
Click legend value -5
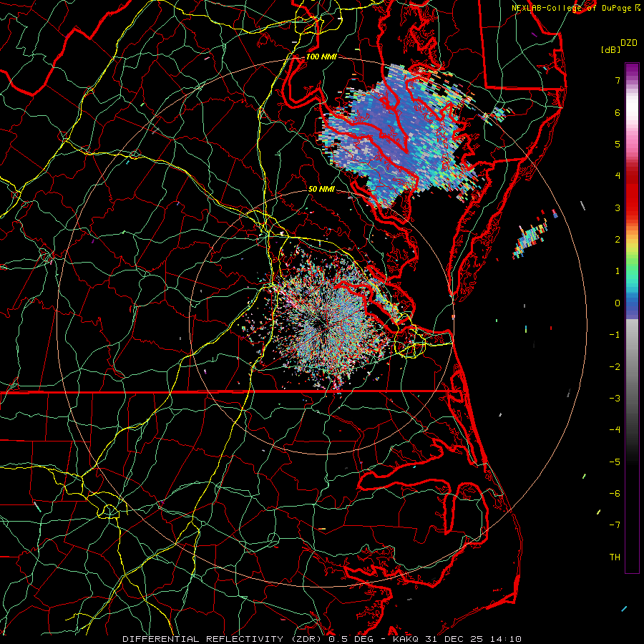pos(615,462)
